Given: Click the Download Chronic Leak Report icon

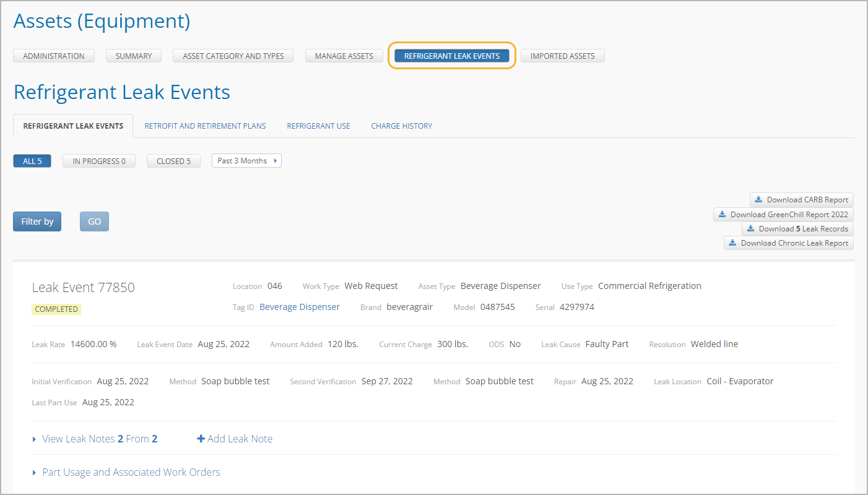Looking at the screenshot, I should 732,243.
